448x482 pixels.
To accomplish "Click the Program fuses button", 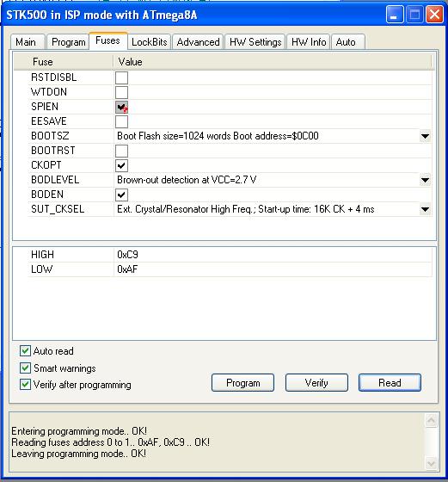I will pyautogui.click(x=242, y=383).
